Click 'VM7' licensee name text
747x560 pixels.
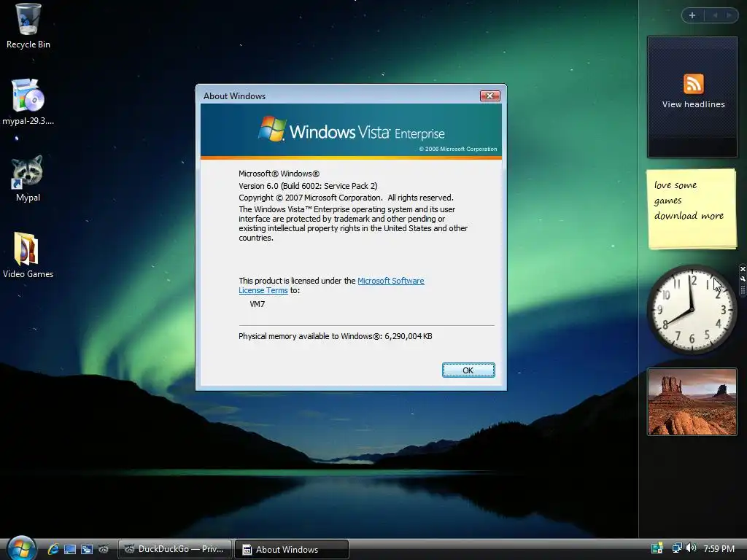point(258,304)
